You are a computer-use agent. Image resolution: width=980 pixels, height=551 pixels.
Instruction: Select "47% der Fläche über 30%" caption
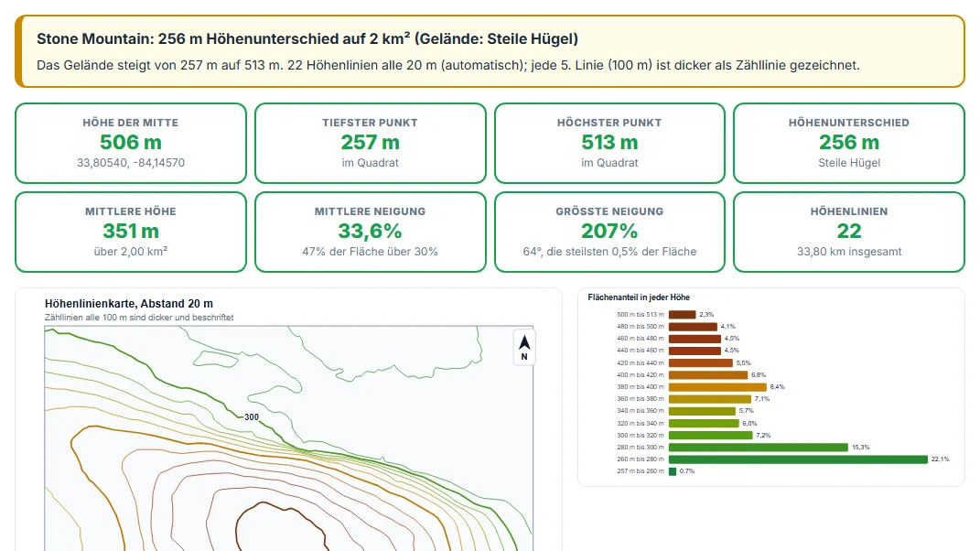point(370,252)
